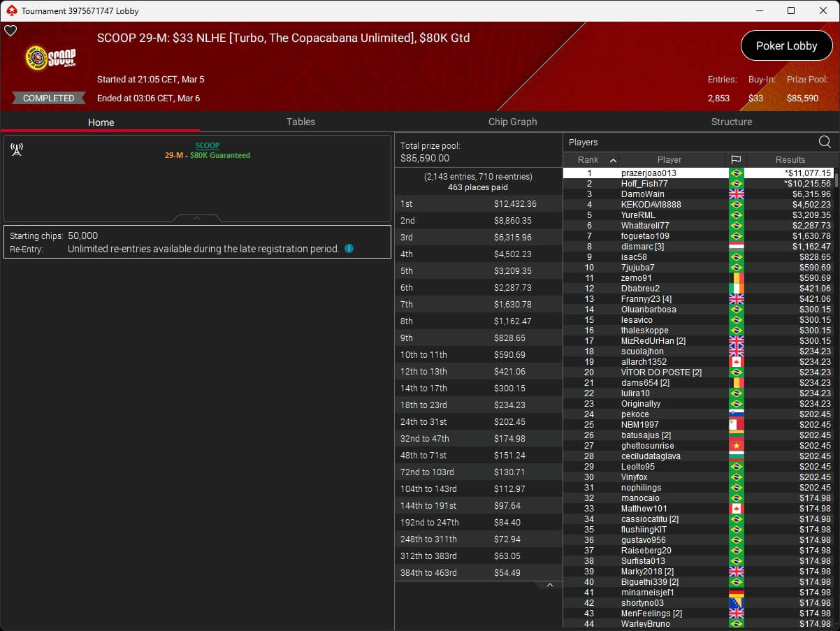Click the re-entry info icon

pos(349,248)
